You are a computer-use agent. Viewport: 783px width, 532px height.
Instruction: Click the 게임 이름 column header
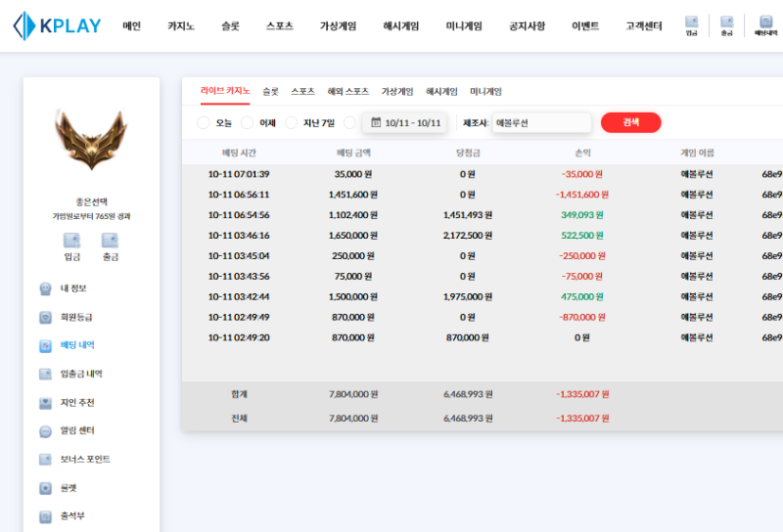(697, 153)
